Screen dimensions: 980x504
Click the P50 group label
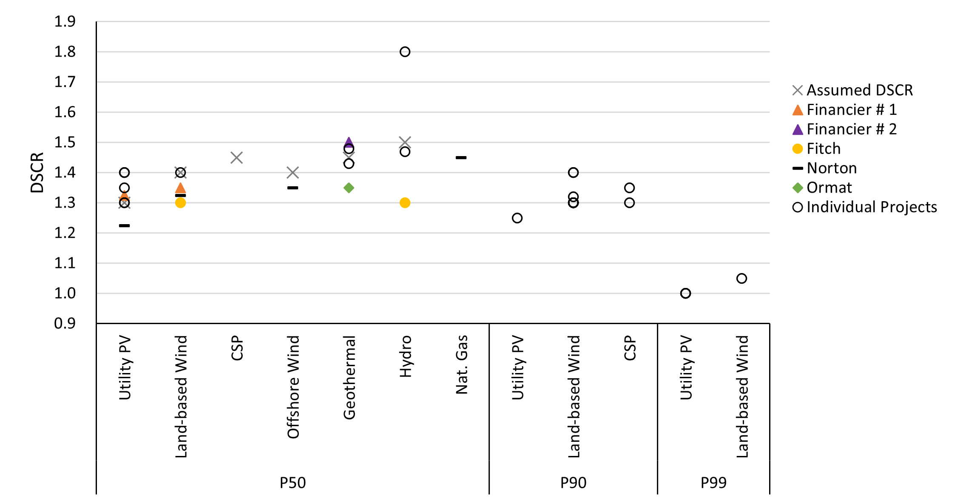click(293, 483)
